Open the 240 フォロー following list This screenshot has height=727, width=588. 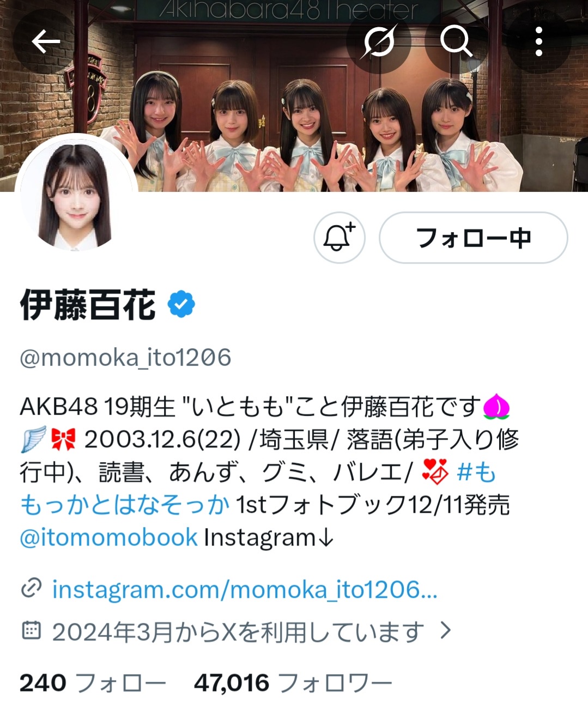pos(93,683)
